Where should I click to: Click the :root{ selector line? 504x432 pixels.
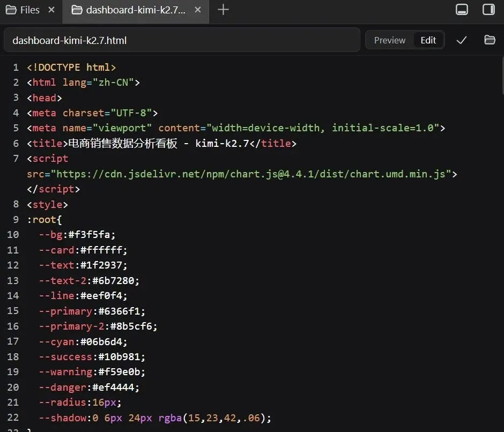pyautogui.click(x=45, y=220)
